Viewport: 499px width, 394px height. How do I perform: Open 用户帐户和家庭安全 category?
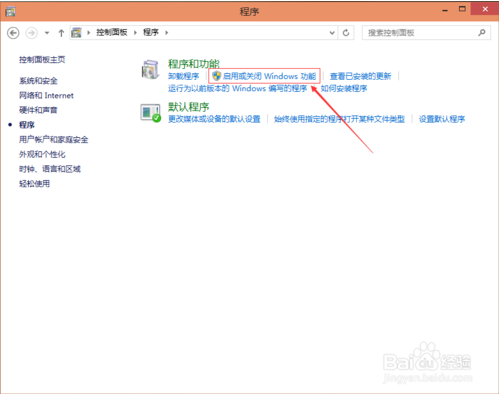click(x=53, y=139)
